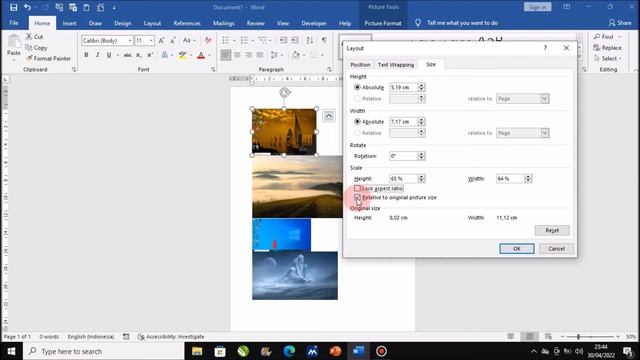Image resolution: width=640 pixels, height=360 pixels.
Task: Open Microsoft Edge from taskbar
Action: coord(289,351)
